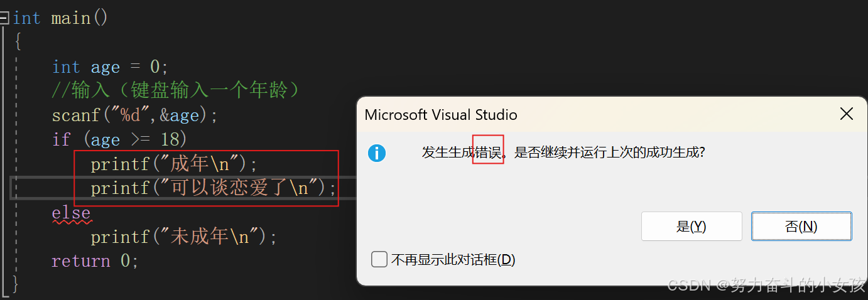Click the 不再显示此对话框(D) label text
Image resolution: width=868 pixels, height=300 pixels.
click(453, 259)
